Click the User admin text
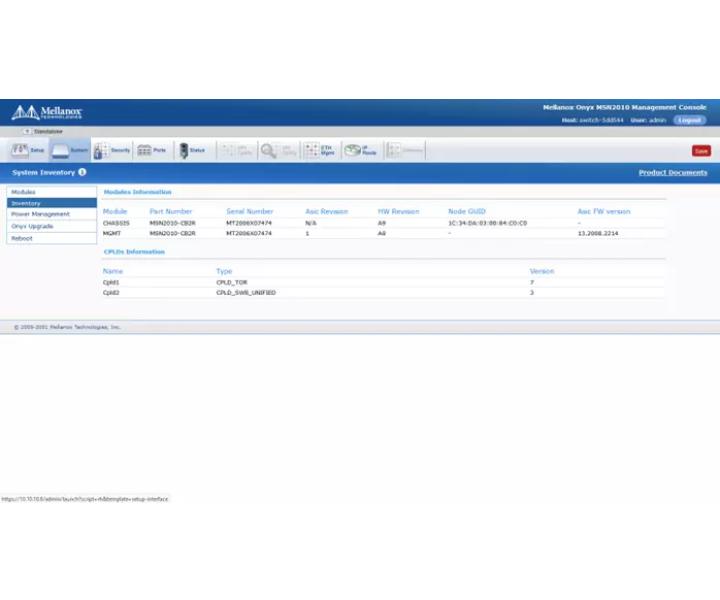720x600 pixels. click(x=648, y=120)
